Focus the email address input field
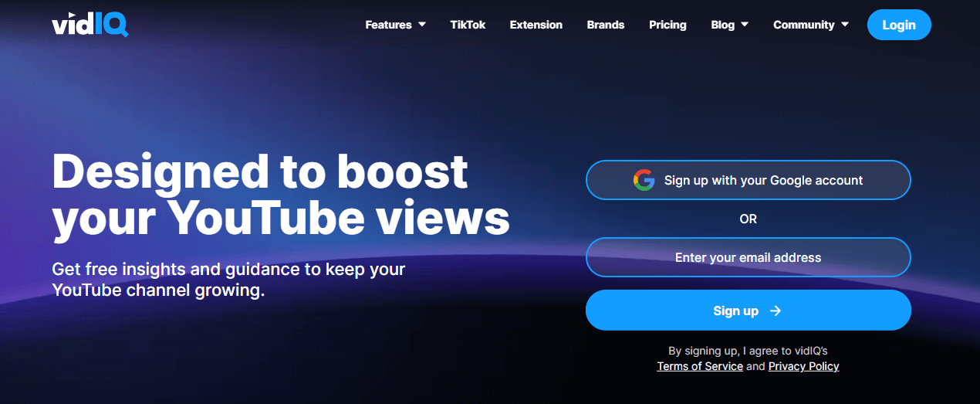Image resolution: width=980 pixels, height=404 pixels. click(749, 257)
